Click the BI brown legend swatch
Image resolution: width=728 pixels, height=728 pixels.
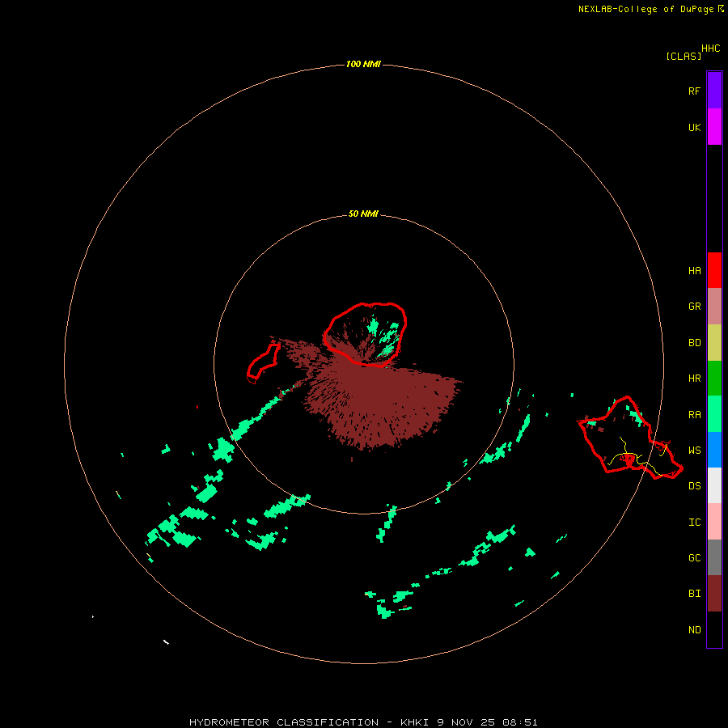click(714, 594)
